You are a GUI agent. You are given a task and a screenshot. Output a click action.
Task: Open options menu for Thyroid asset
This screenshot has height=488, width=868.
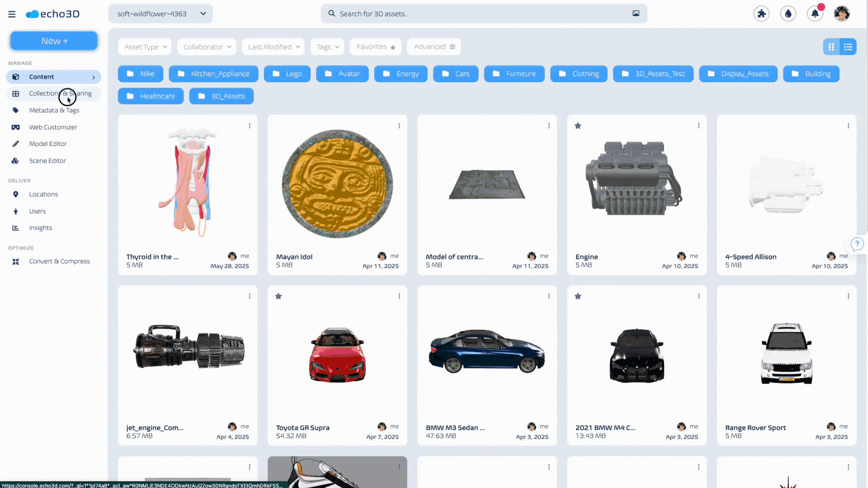point(250,126)
